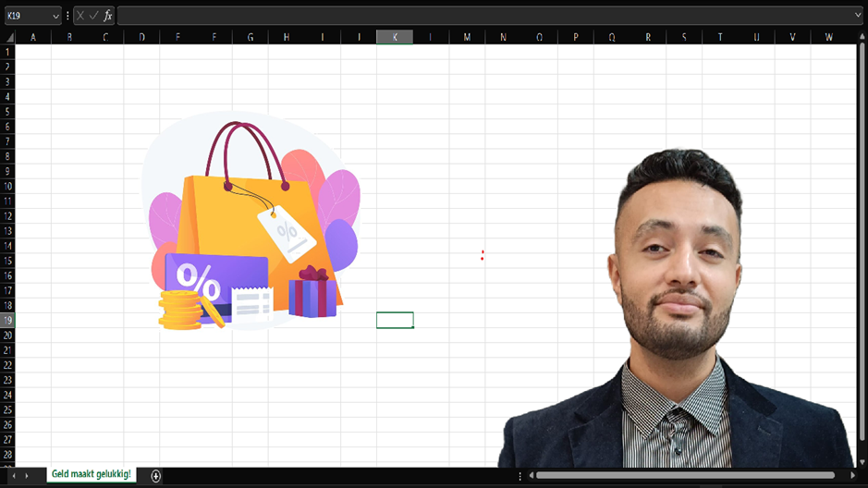
Task: Expand the formula bar with chevron
Action: click(859, 16)
